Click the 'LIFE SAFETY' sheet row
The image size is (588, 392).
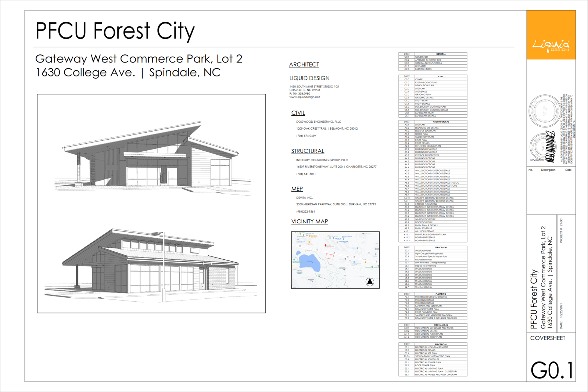coord(433,66)
